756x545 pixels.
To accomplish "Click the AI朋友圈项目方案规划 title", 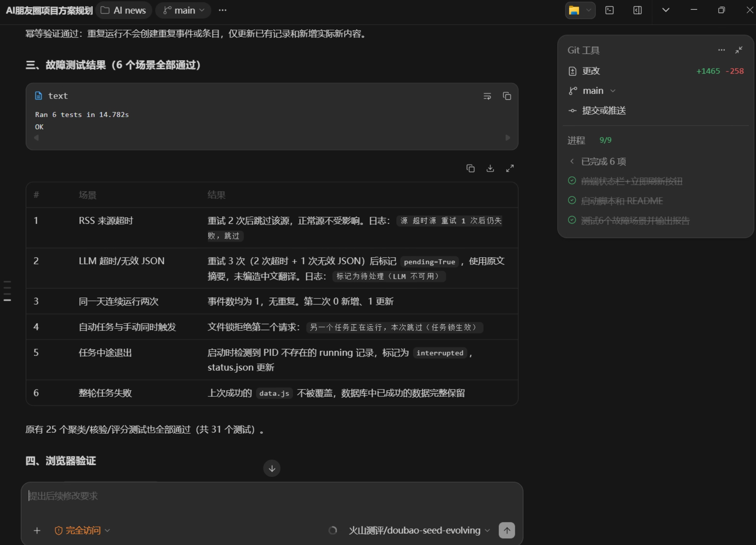I will point(49,10).
